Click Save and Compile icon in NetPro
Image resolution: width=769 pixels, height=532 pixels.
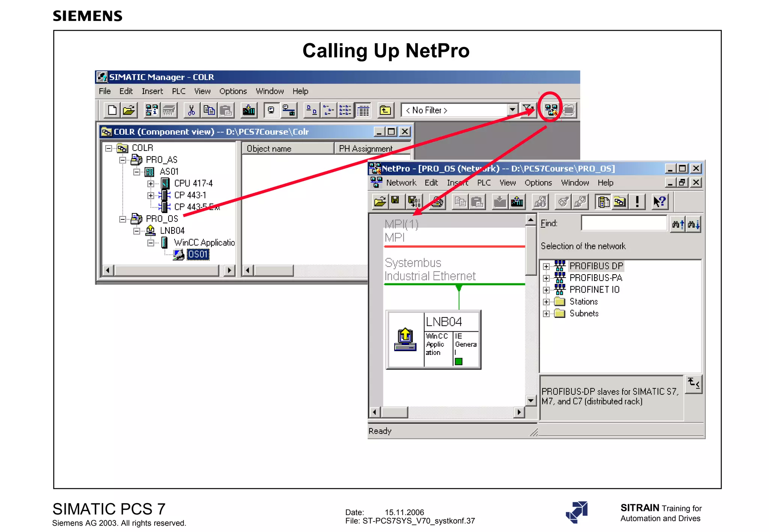tap(415, 202)
